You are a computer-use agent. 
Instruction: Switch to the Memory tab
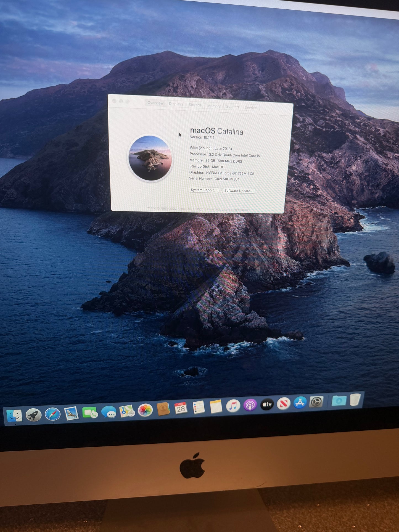214,106
